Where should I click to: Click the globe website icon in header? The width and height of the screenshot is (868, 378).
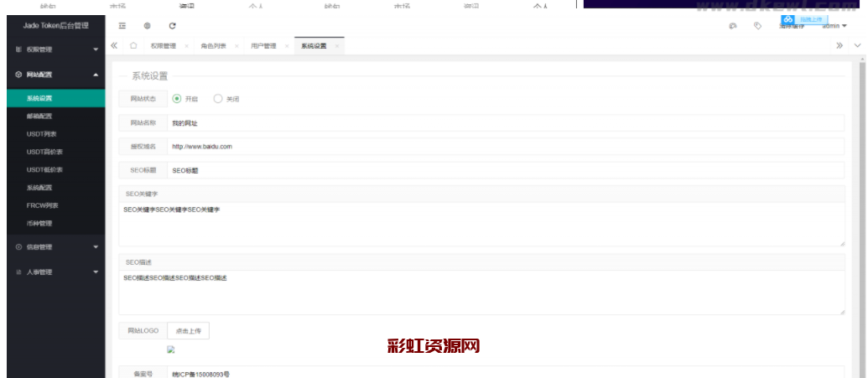[147, 26]
